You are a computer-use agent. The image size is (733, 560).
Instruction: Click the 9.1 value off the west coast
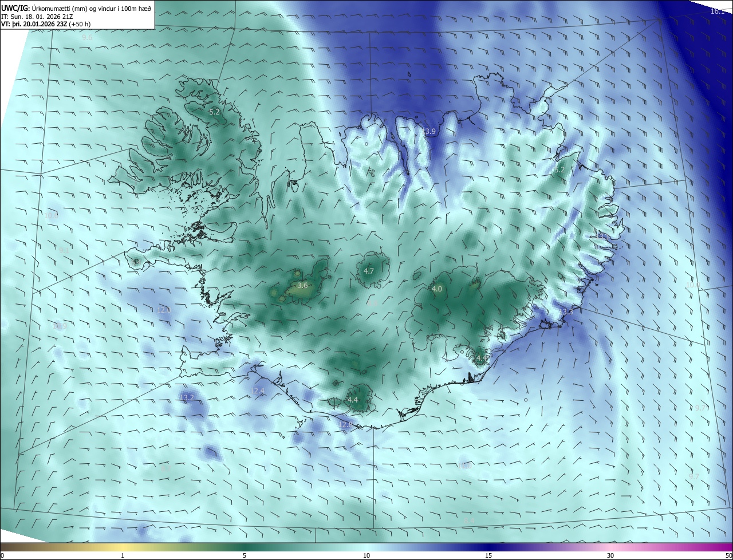point(64,251)
